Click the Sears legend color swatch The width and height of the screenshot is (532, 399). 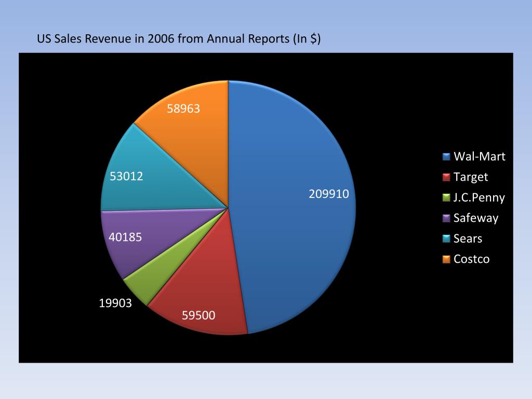point(446,238)
